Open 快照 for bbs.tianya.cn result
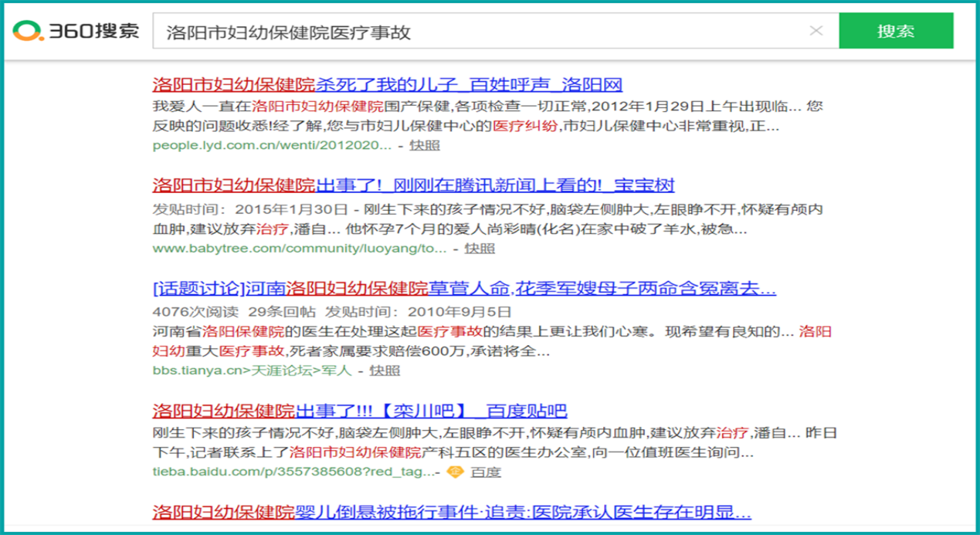Image resolution: width=980 pixels, height=535 pixels. [x=385, y=371]
